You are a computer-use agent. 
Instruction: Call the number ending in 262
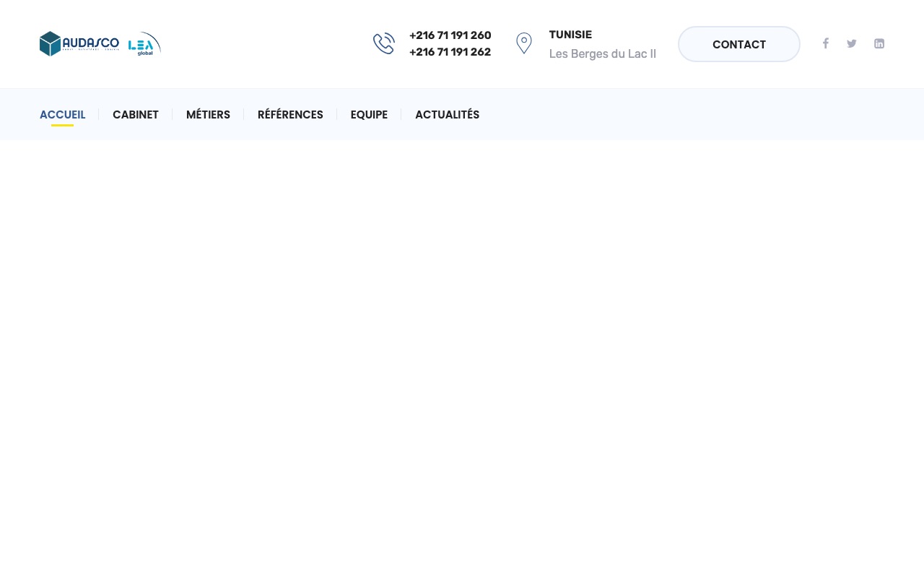[450, 52]
